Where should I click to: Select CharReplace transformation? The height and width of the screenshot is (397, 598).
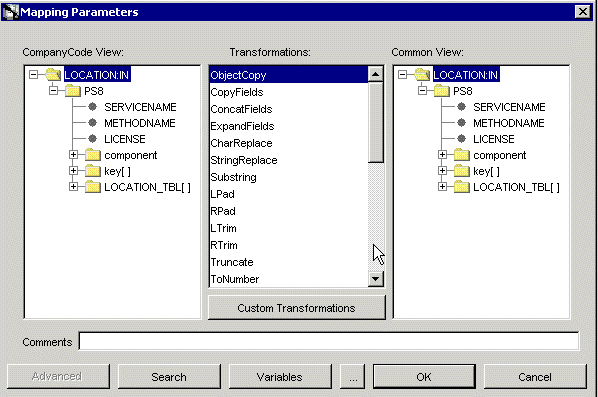coord(289,143)
